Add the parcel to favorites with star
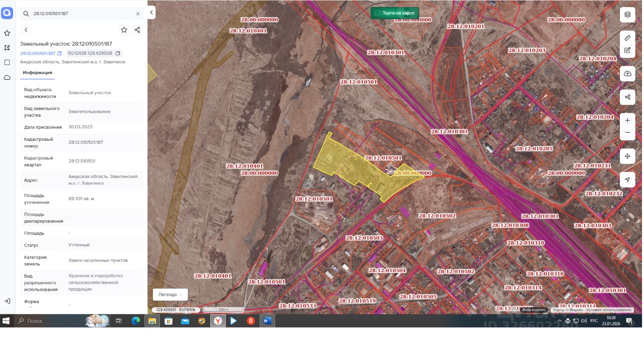The height and width of the screenshot is (362, 644). pos(124,30)
